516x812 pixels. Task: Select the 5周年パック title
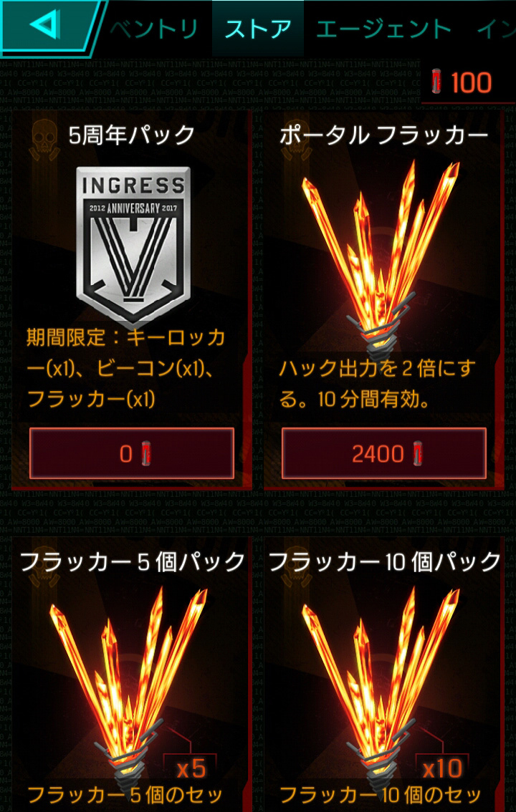click(x=132, y=135)
